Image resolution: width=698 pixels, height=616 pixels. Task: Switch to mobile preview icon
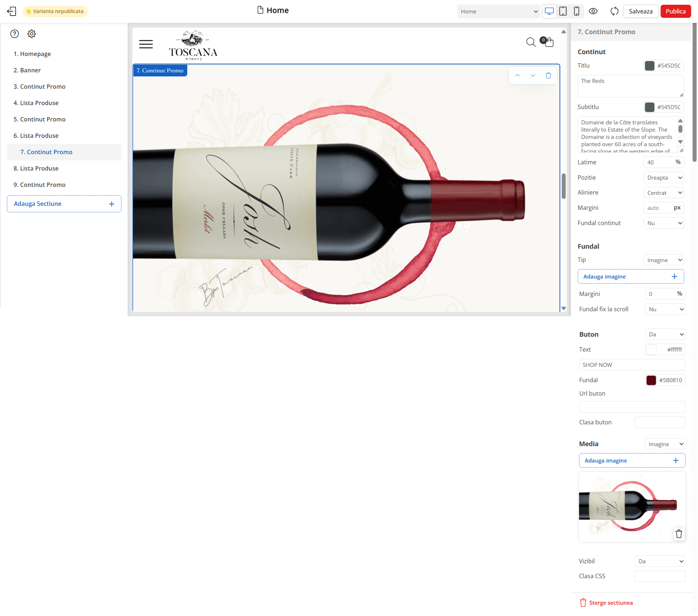(x=576, y=11)
